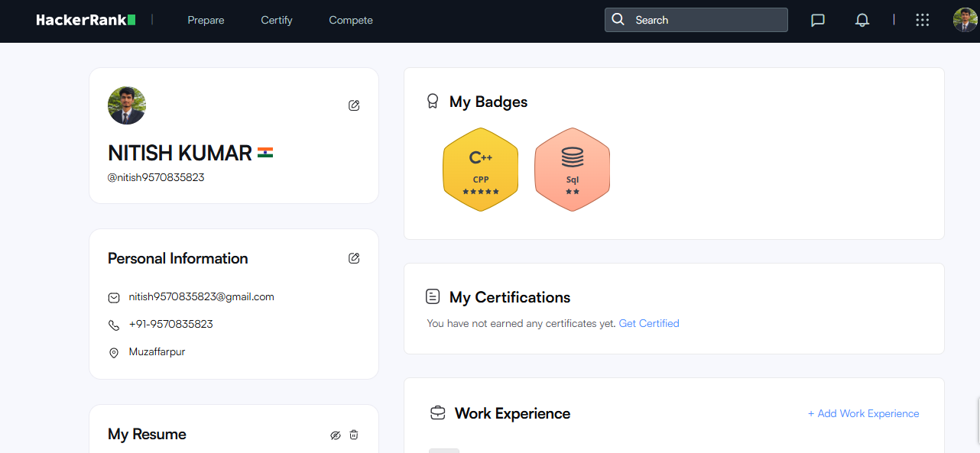980x453 pixels.
Task: Open the Certify menu
Action: pos(276,21)
